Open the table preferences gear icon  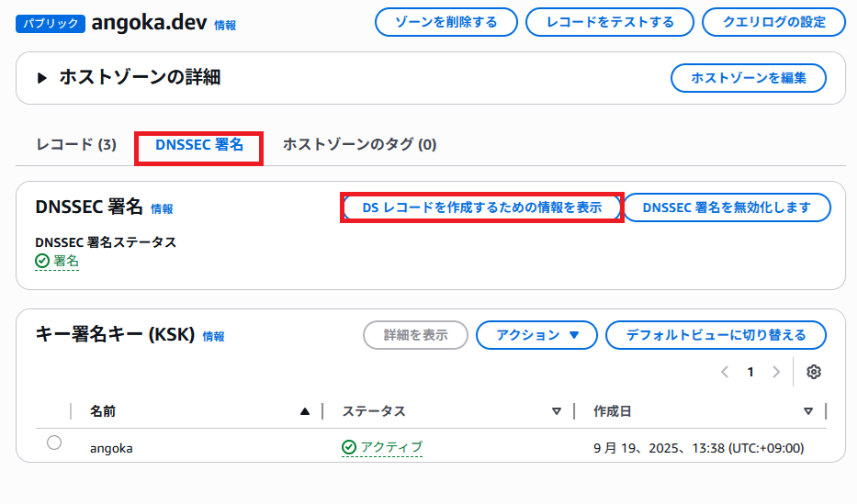813,372
